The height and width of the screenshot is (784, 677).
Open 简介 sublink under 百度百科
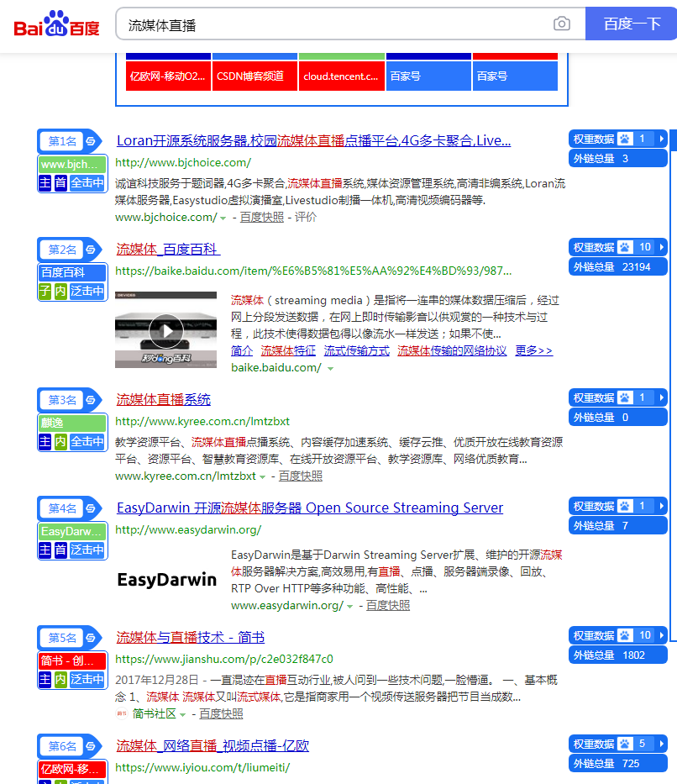pyautogui.click(x=242, y=351)
